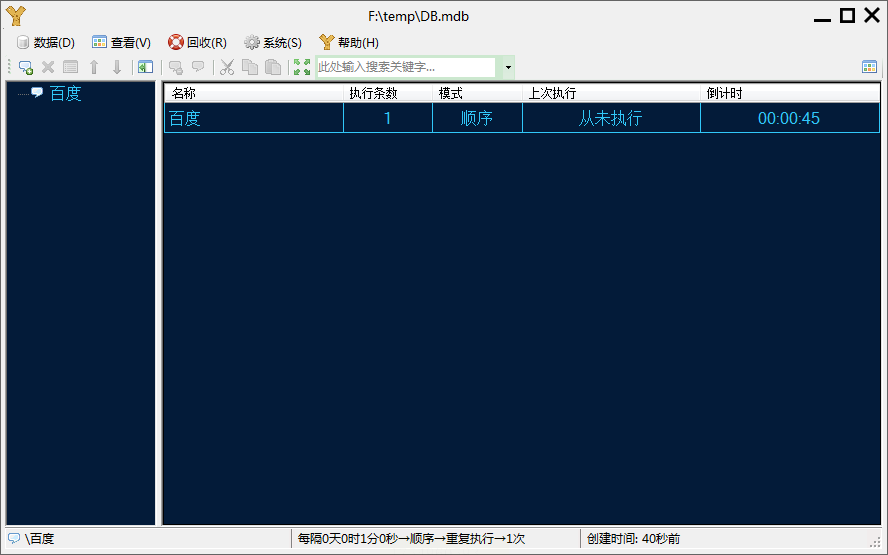888x555 pixels.
Task: Click the 顺序 mode cell
Action: click(477, 118)
